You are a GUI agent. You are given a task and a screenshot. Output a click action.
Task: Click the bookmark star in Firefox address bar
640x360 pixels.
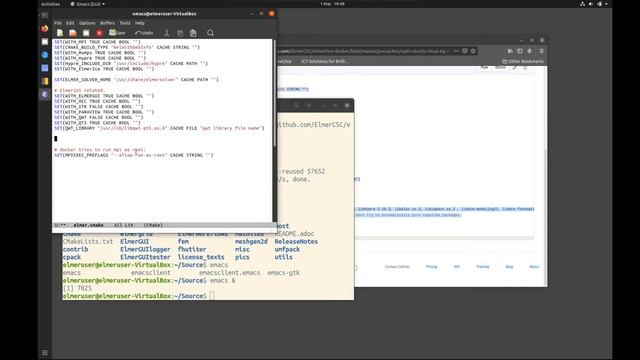[473, 51]
